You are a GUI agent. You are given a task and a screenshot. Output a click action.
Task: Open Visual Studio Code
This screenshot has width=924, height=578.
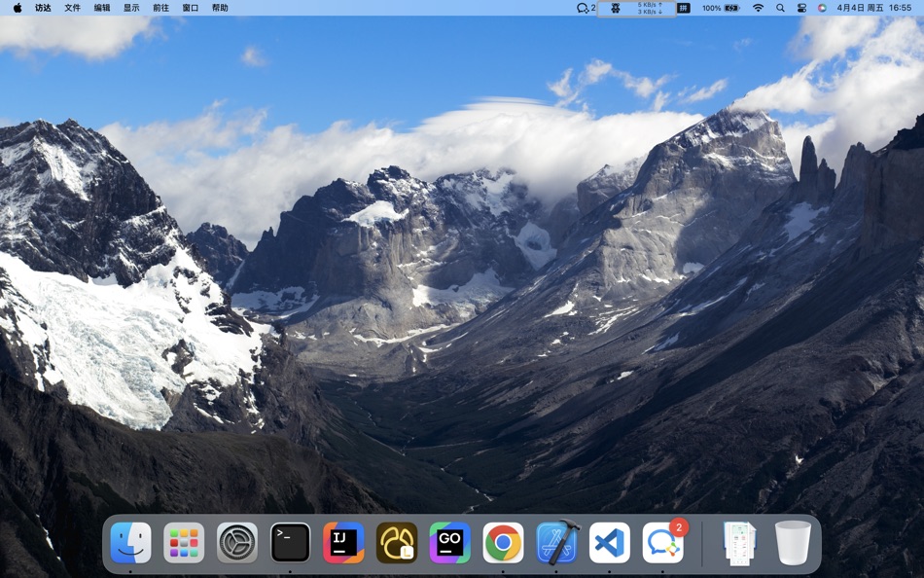[x=608, y=542]
